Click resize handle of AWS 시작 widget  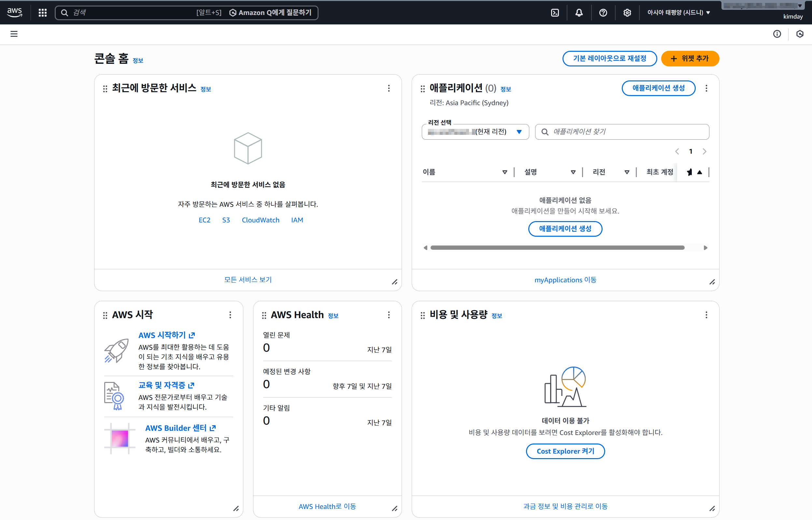pos(236,509)
